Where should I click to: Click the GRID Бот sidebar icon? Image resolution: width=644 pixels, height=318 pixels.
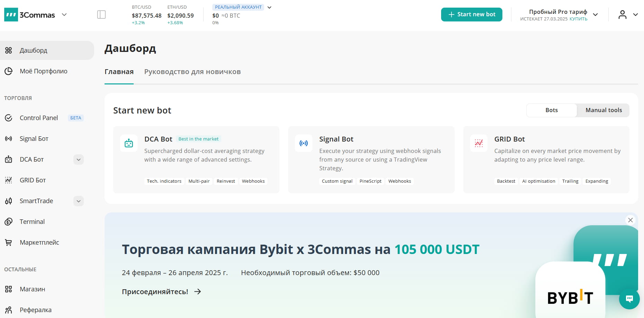pos(9,180)
